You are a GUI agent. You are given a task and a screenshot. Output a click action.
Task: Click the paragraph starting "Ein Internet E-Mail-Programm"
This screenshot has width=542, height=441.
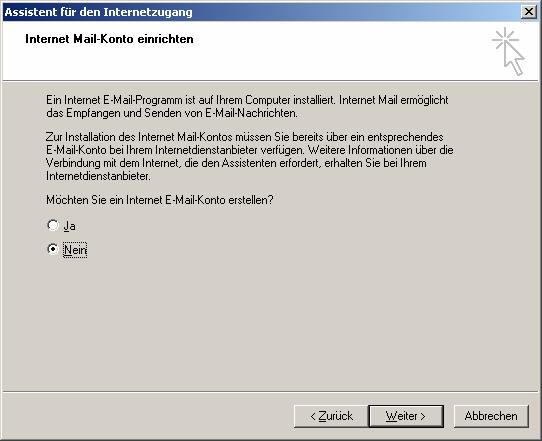click(x=247, y=106)
